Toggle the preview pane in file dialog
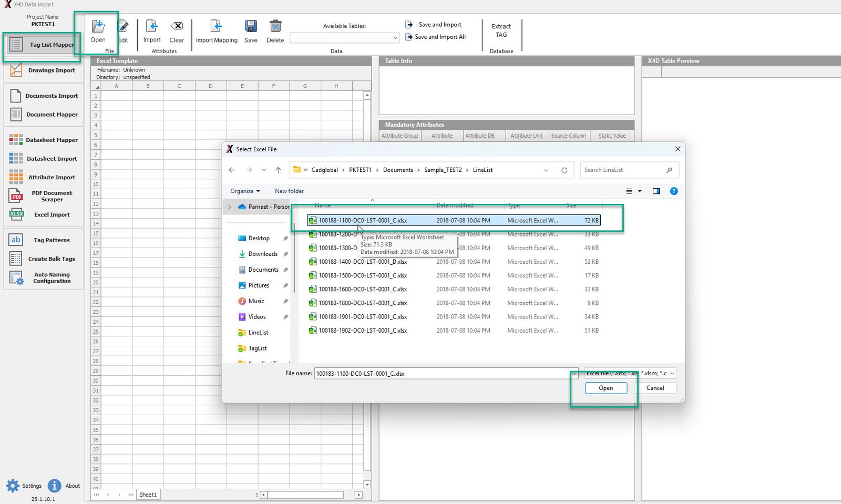 tap(656, 191)
